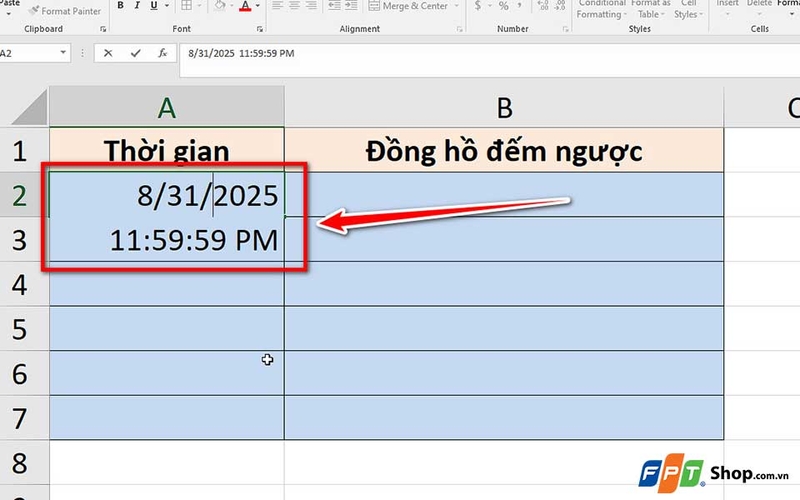The height and width of the screenshot is (500, 800).
Task: Open Merge & Center dropdown arrow
Action: (x=457, y=6)
